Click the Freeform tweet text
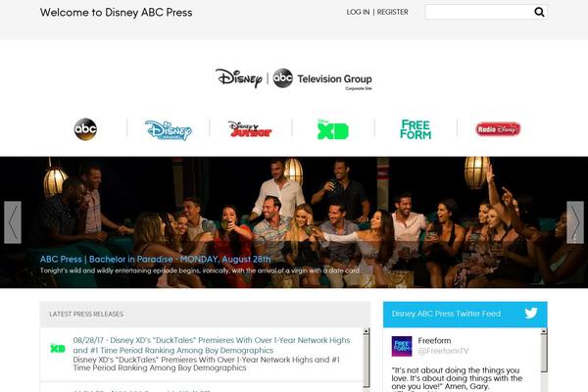Screen dimensions: 588x392 click(x=457, y=379)
